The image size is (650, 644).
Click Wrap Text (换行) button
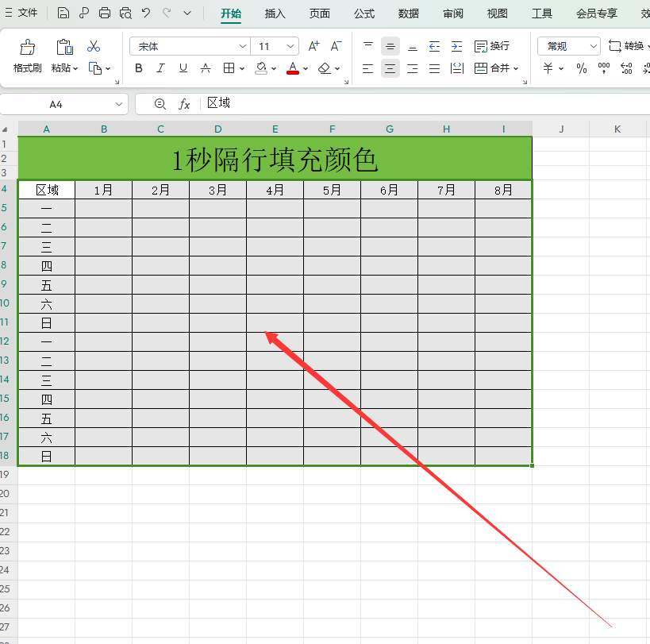click(492, 46)
